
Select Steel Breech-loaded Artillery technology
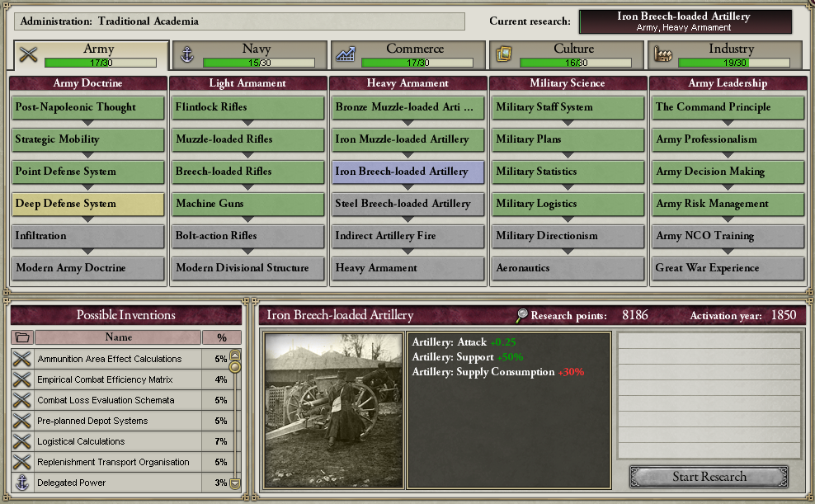(408, 204)
